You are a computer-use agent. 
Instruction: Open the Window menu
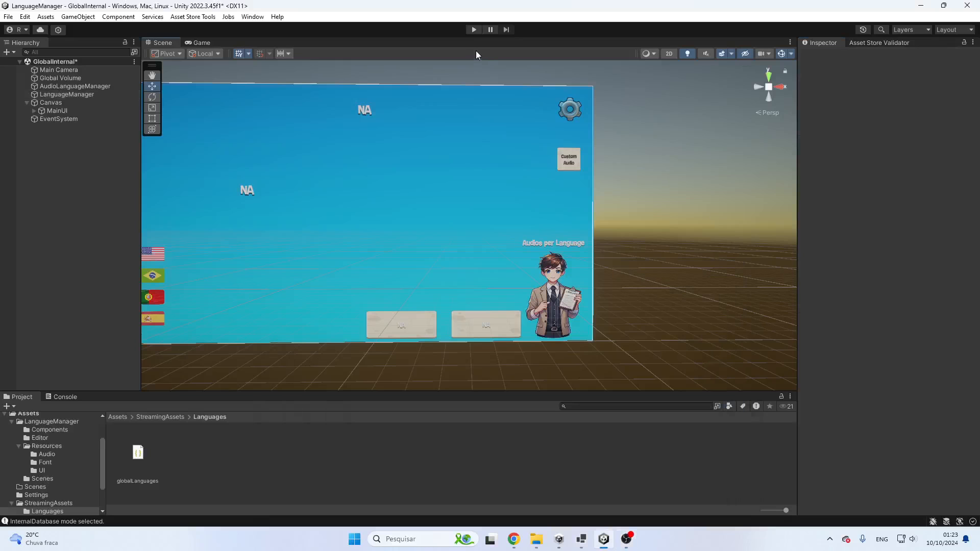coord(253,17)
